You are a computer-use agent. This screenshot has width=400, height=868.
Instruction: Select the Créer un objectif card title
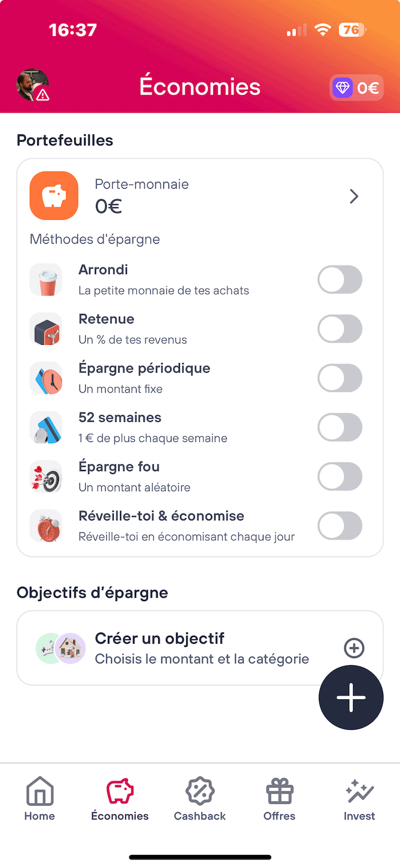(159, 638)
